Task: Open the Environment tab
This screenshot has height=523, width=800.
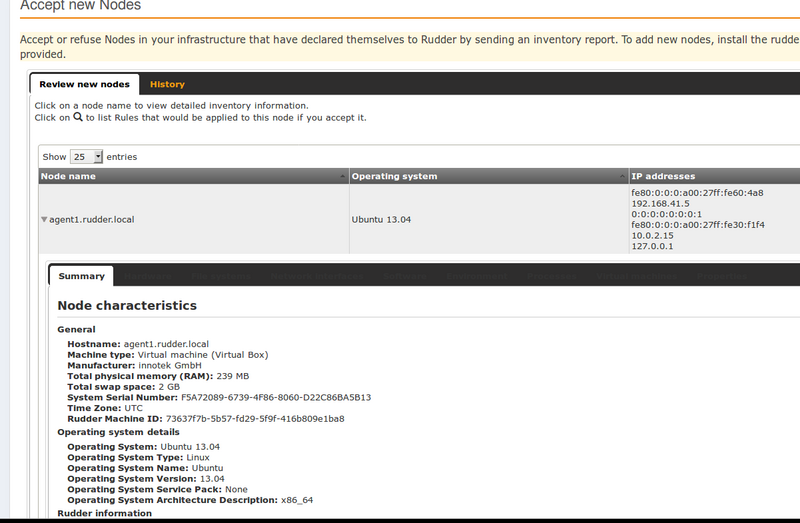Action: click(477, 276)
